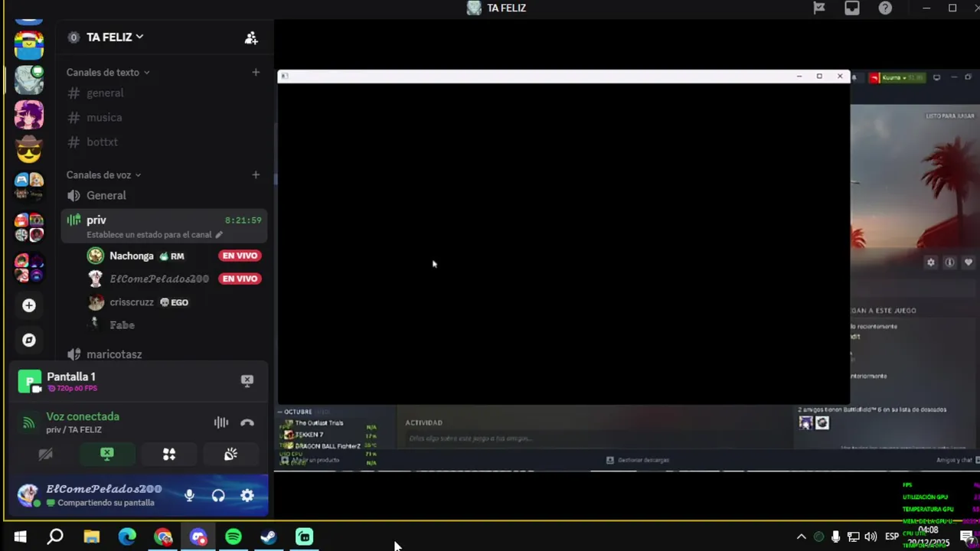Open File Explorer from taskbar
The image size is (980, 551).
click(92, 537)
